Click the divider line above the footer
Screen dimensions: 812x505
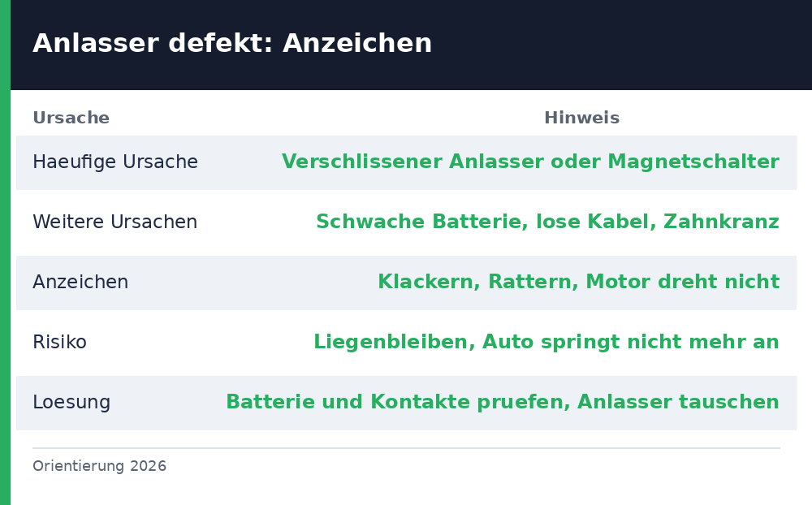click(x=406, y=448)
